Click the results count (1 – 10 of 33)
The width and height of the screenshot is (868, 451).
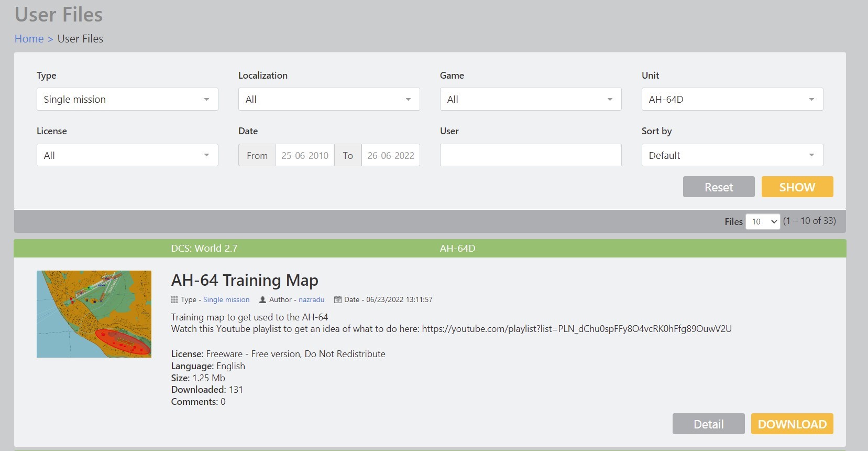809,221
